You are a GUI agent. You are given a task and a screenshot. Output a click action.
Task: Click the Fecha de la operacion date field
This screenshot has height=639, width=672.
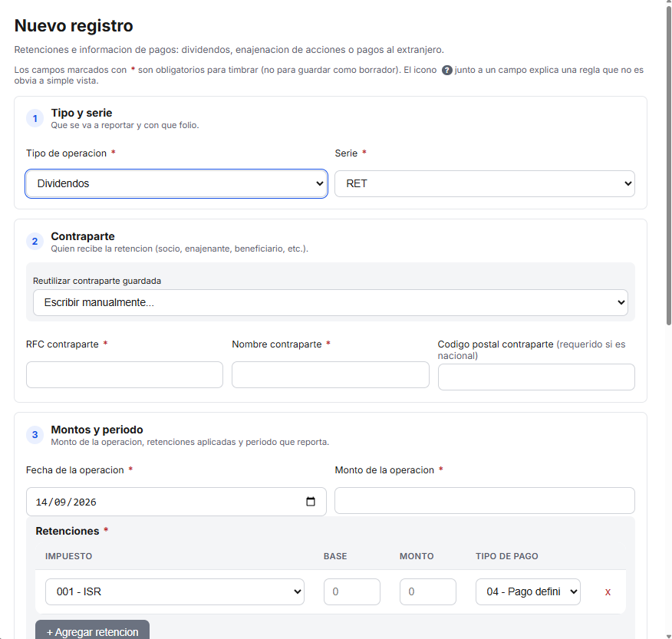click(176, 502)
